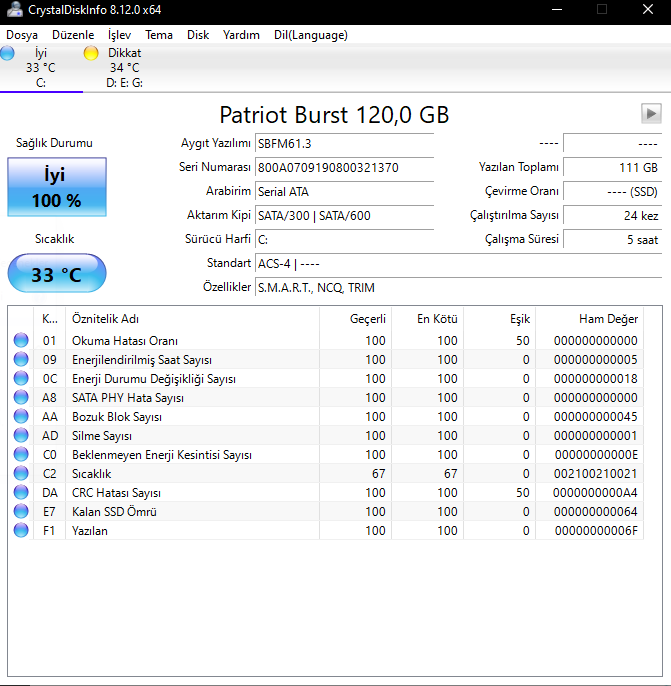Click the status orb for Yazılan attribute F1
Screen dimensions: 671x686
click(21, 530)
